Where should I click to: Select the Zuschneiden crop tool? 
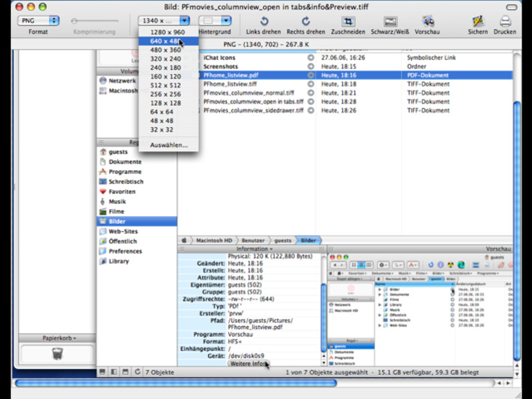pos(348,21)
